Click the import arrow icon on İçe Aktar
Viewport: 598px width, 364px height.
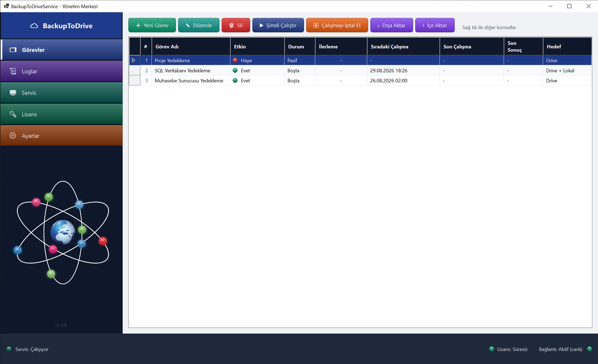click(x=423, y=26)
